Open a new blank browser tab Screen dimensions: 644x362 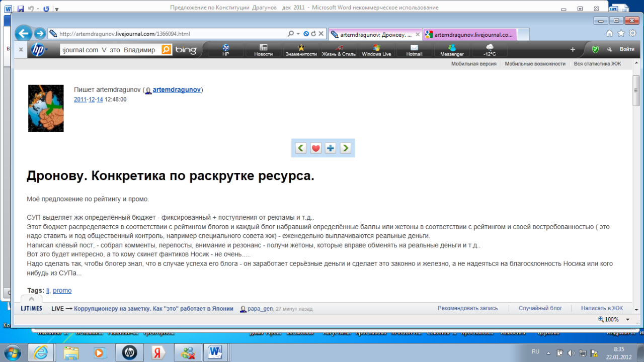pos(523,35)
